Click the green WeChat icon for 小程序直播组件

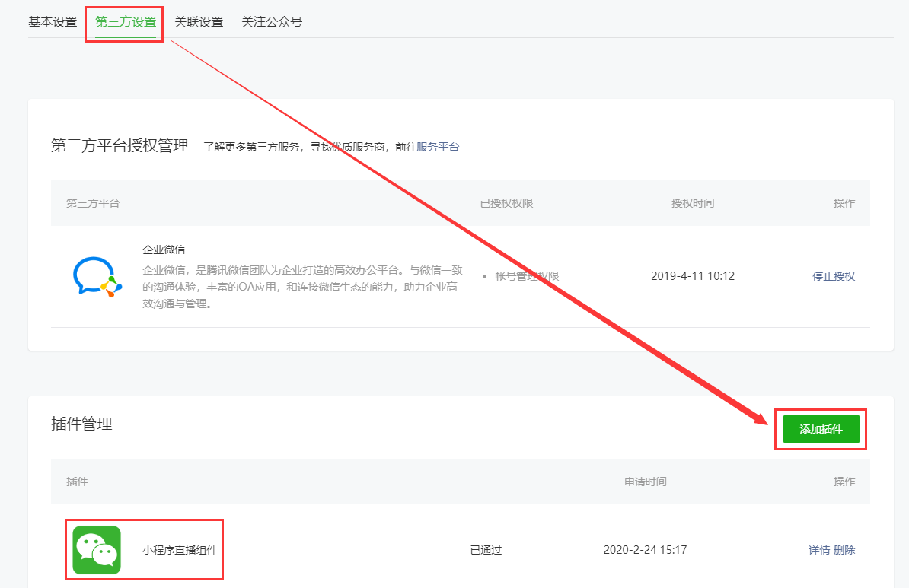tap(97, 549)
